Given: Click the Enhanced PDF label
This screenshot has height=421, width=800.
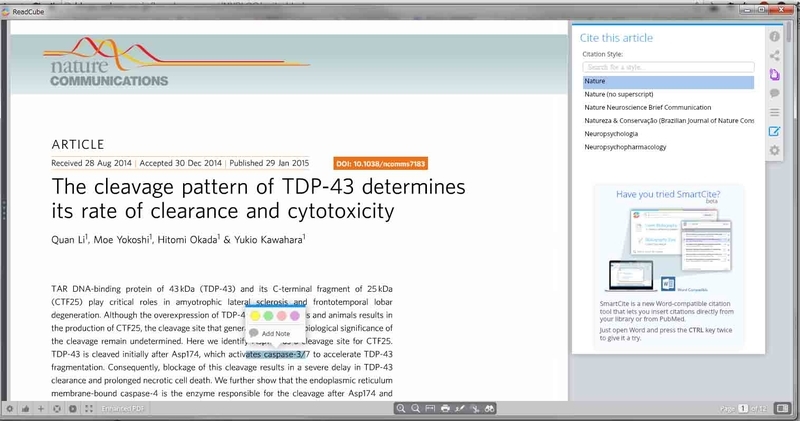Looking at the screenshot, I should click(122, 409).
